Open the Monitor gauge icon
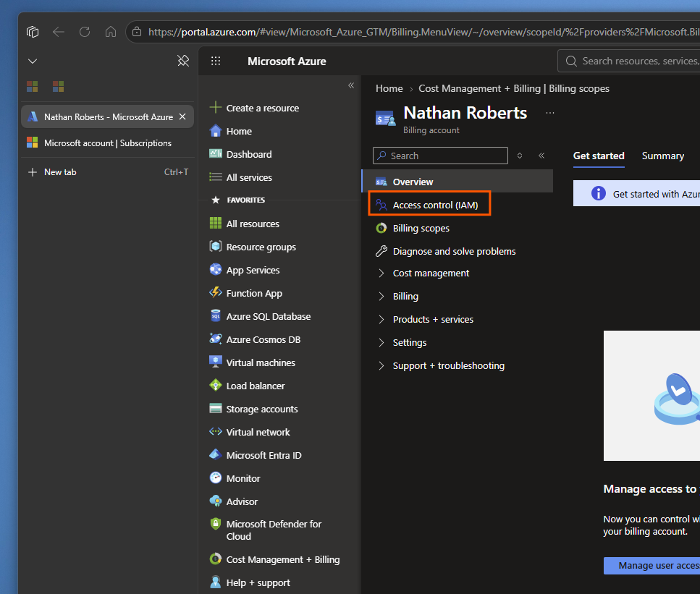 coord(216,478)
